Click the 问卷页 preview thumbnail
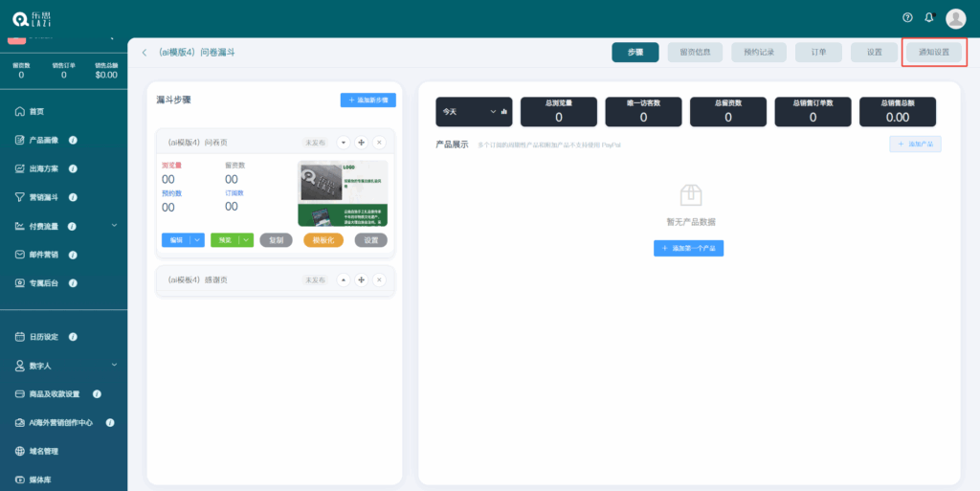Image resolution: width=980 pixels, height=491 pixels. 344,193
